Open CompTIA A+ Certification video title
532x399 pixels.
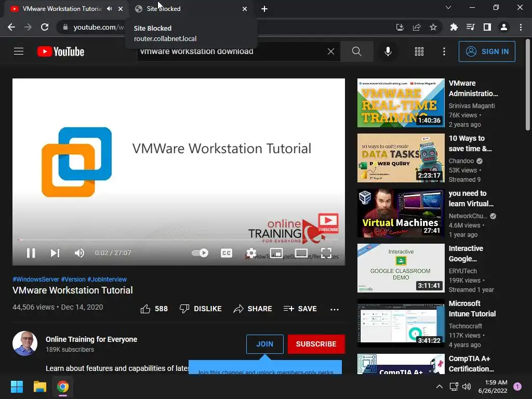[x=471, y=364]
